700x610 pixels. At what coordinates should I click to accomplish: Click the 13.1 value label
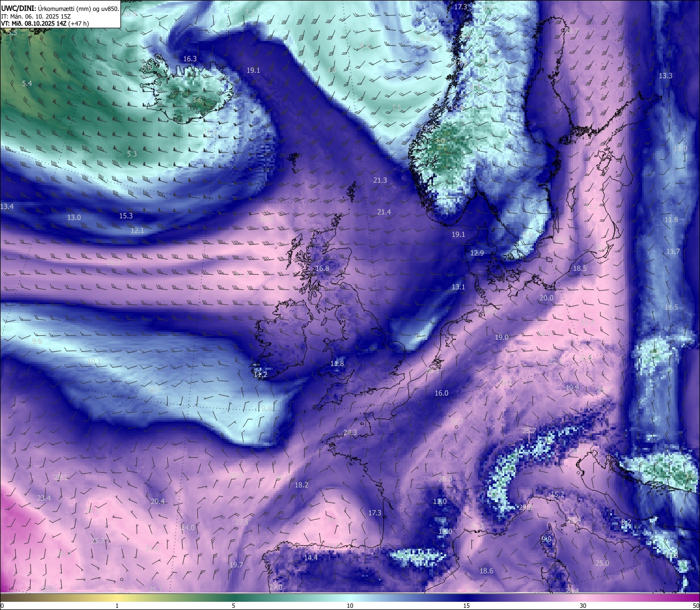[458, 287]
